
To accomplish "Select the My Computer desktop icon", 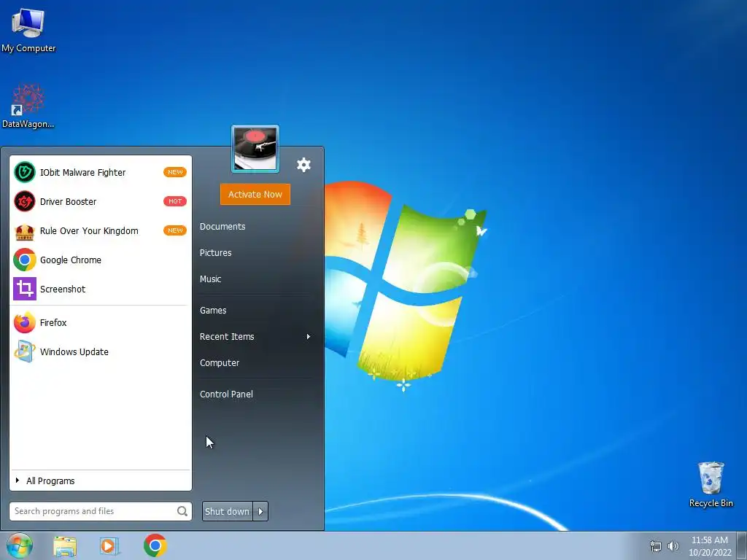I will [x=28, y=30].
